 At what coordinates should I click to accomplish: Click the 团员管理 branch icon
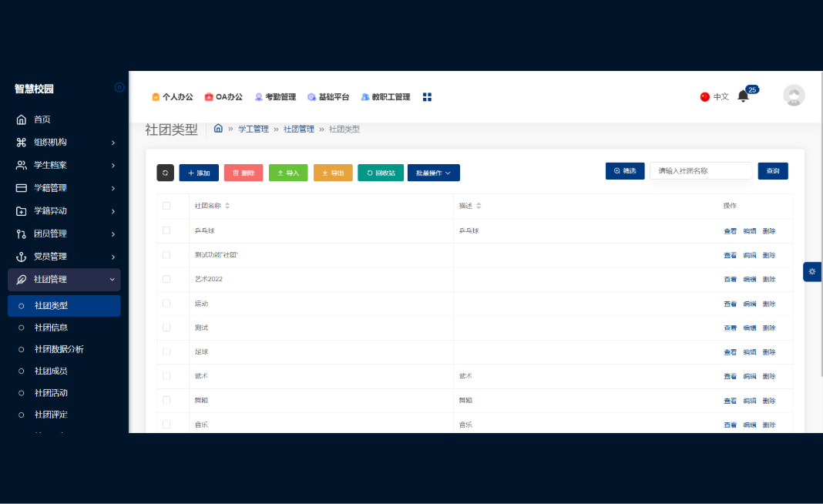point(21,234)
